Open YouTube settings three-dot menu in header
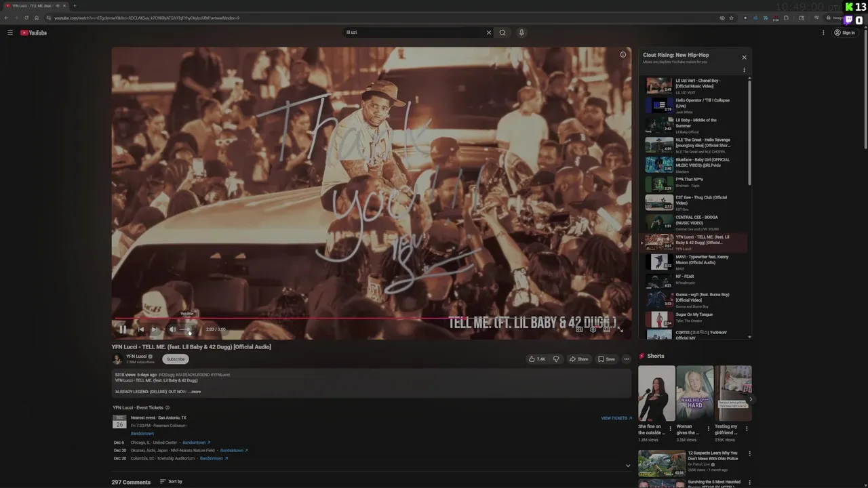868x488 pixels. (823, 33)
